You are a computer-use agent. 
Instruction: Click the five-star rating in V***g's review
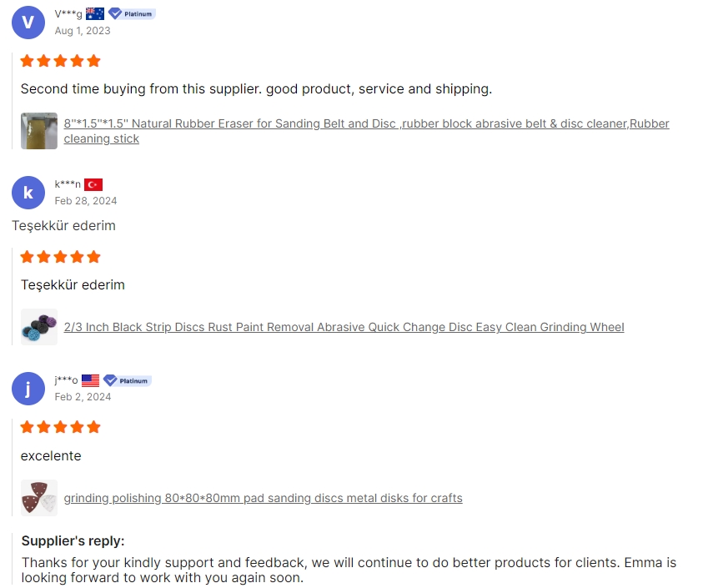pos(61,61)
